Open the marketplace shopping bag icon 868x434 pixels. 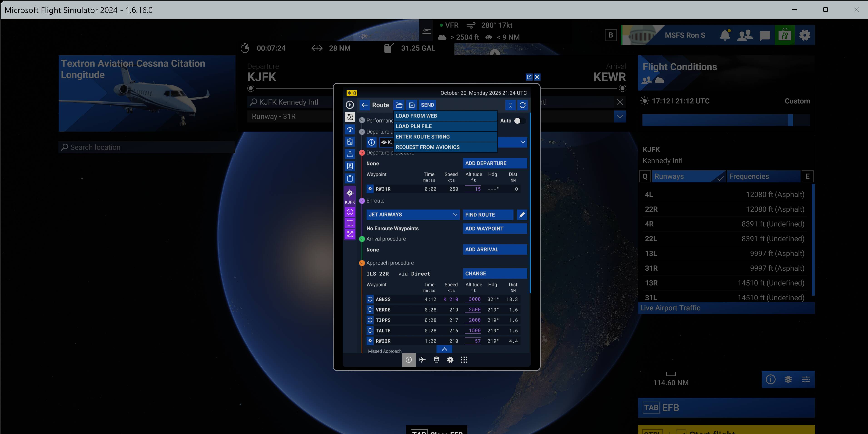coord(785,35)
